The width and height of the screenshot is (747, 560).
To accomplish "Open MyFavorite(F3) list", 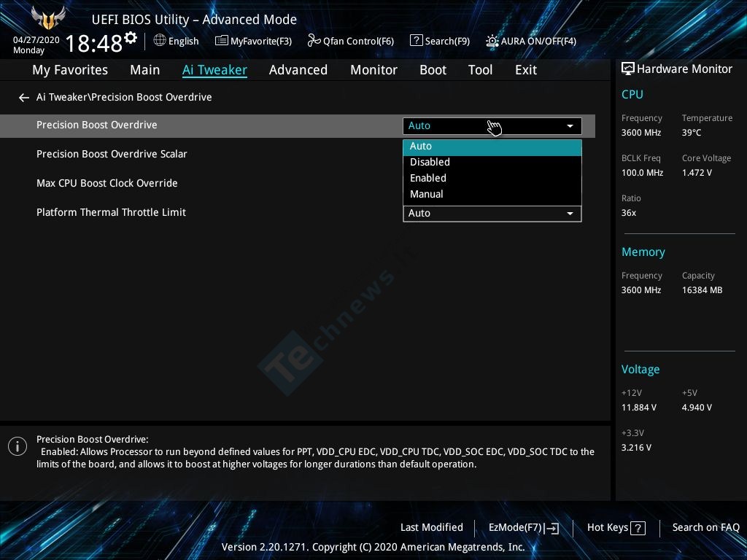I will (x=253, y=41).
